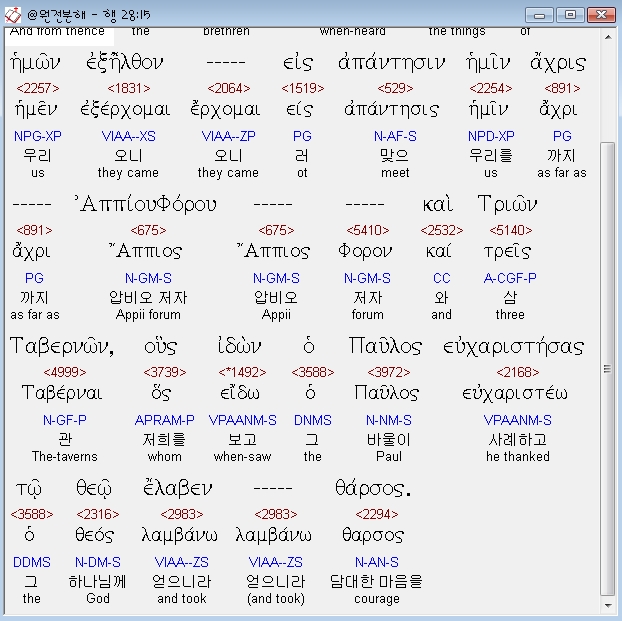Click the scrollbar up arrow
This screenshot has width=622, height=621.
point(607,37)
